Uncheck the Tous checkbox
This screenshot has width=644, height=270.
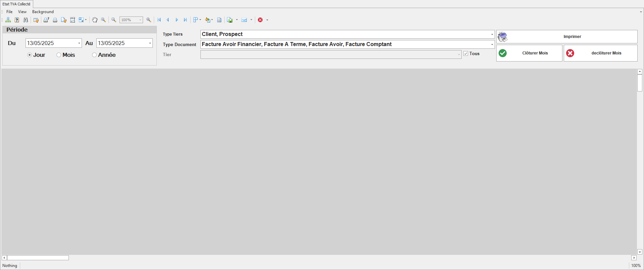point(466,54)
